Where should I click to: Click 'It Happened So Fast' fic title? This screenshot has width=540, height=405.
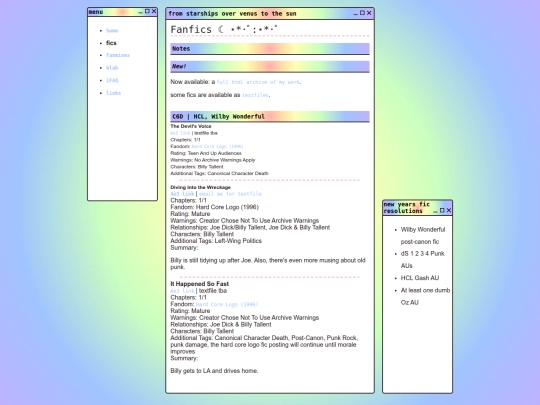pos(200,284)
